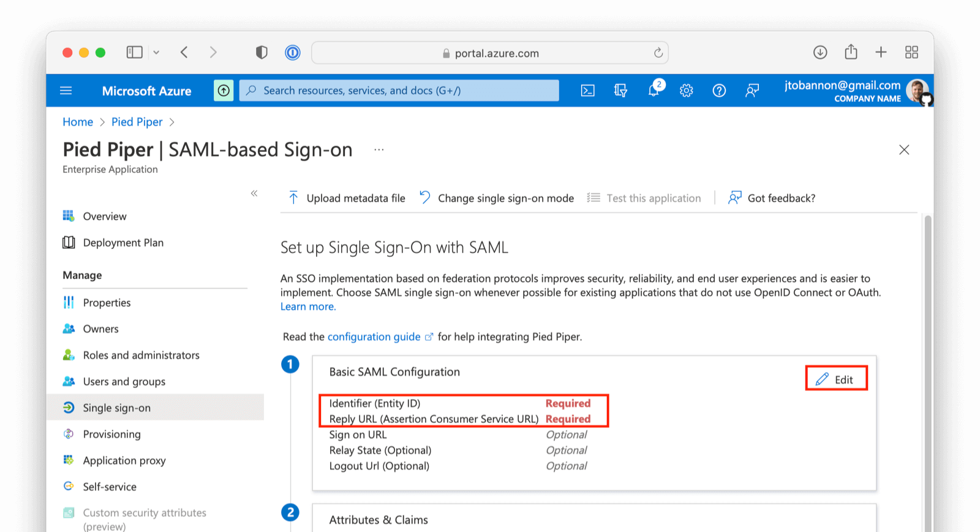This screenshot has height=532, width=980.
Task: Open a new browser tab
Action: coord(881,53)
